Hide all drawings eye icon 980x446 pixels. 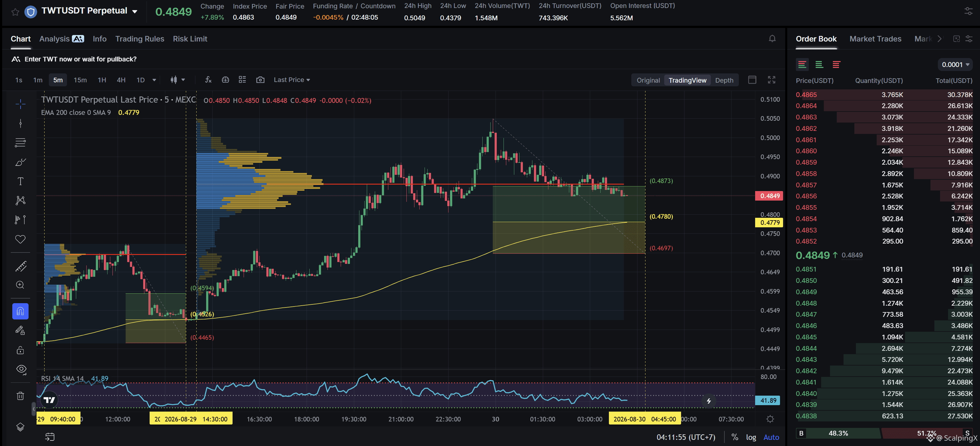[x=21, y=369]
